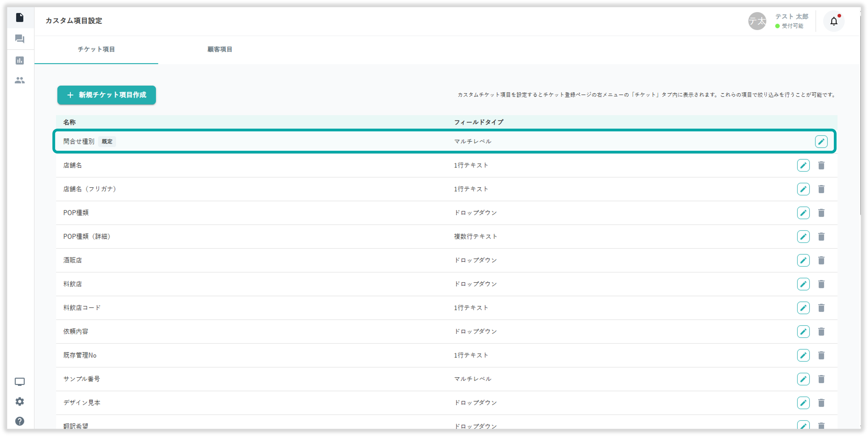Edit the 依頼内容 field
This screenshot has width=868, height=436.
[x=803, y=332]
